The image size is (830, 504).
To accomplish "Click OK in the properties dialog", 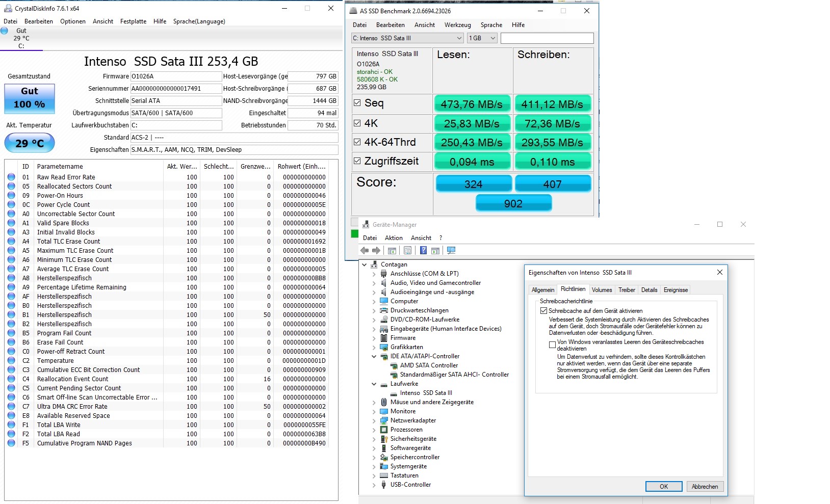I will click(664, 487).
